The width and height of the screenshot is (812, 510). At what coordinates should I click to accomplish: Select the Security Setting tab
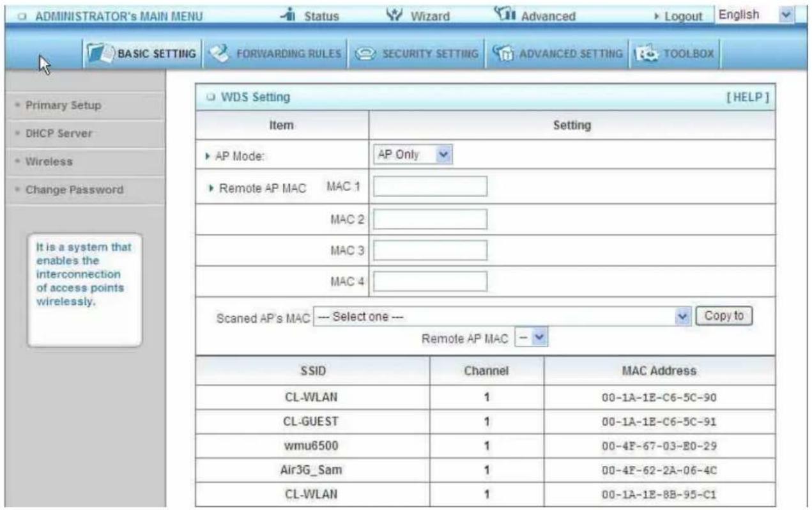pyautogui.click(x=418, y=53)
